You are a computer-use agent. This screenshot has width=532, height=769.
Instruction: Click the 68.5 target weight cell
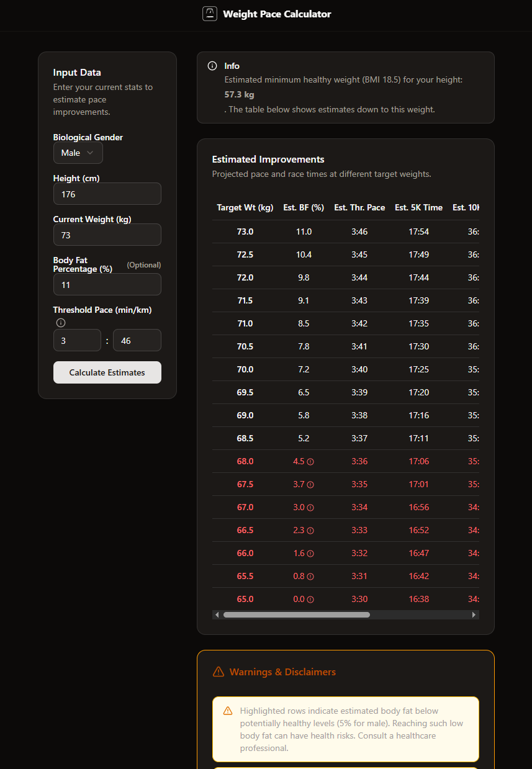click(x=245, y=438)
